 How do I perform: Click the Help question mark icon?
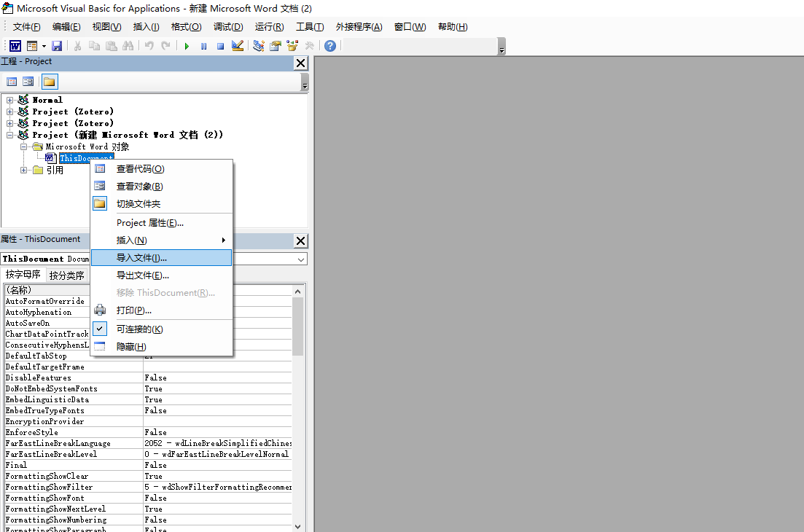330,46
